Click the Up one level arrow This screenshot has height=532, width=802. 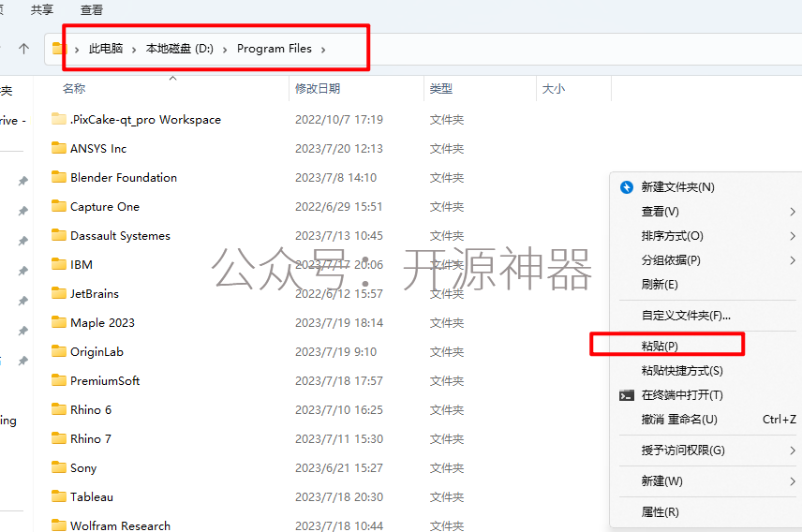point(23,49)
